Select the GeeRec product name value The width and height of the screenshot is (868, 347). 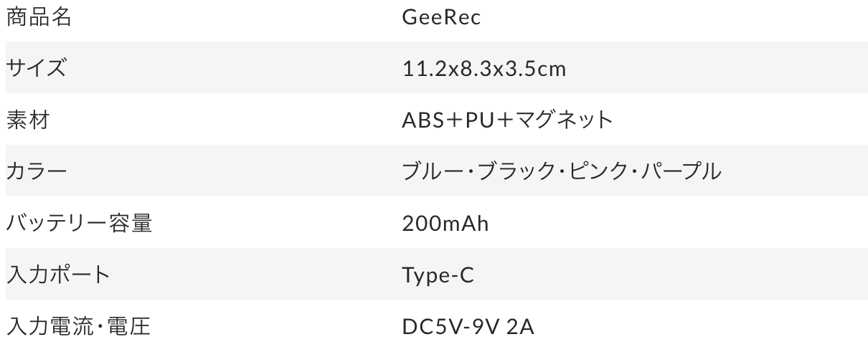coord(441,17)
